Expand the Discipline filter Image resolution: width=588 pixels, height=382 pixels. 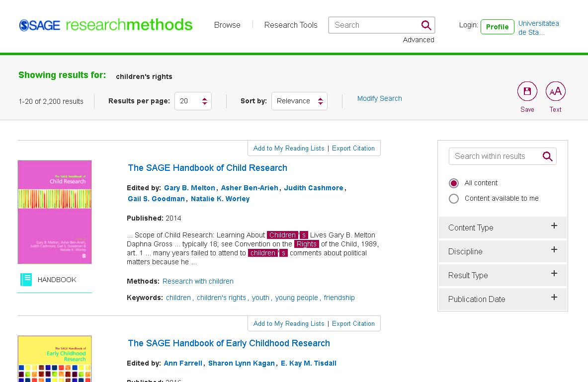pos(503,251)
